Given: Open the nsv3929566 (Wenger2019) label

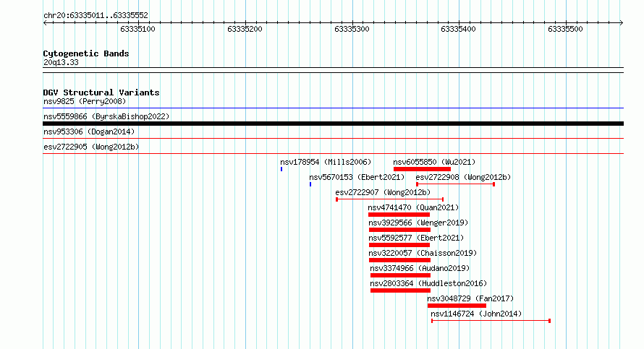Looking at the screenshot, I should click(418, 223).
